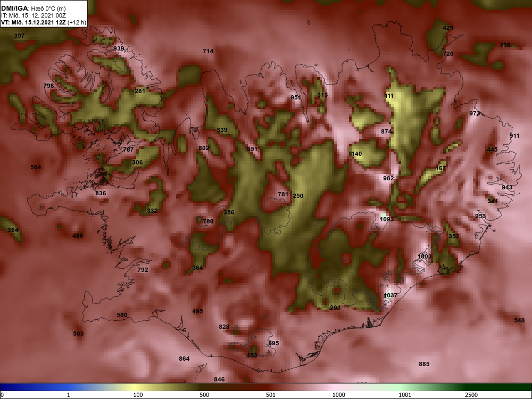Click the 1003 height label
Image resolution: width=532 pixels, height=399 pixels.
point(425,256)
